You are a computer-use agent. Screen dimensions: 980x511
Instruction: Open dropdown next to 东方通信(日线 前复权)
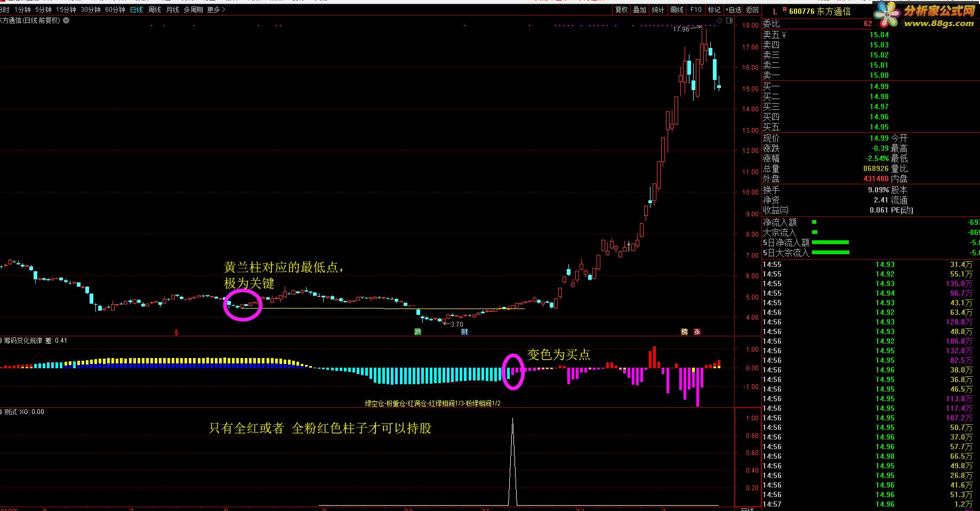66,21
